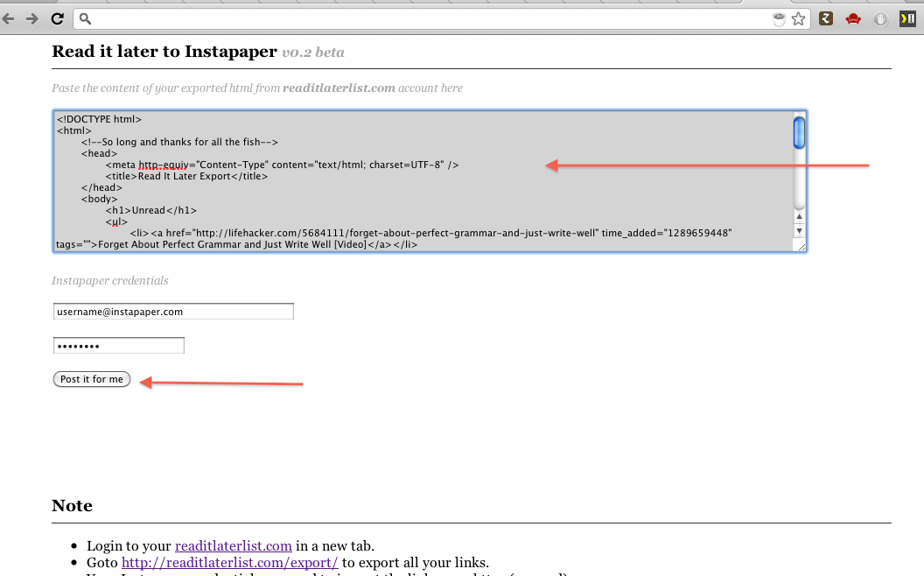This screenshot has height=576, width=924.
Task: Go back to the previous page
Action: [x=8, y=19]
